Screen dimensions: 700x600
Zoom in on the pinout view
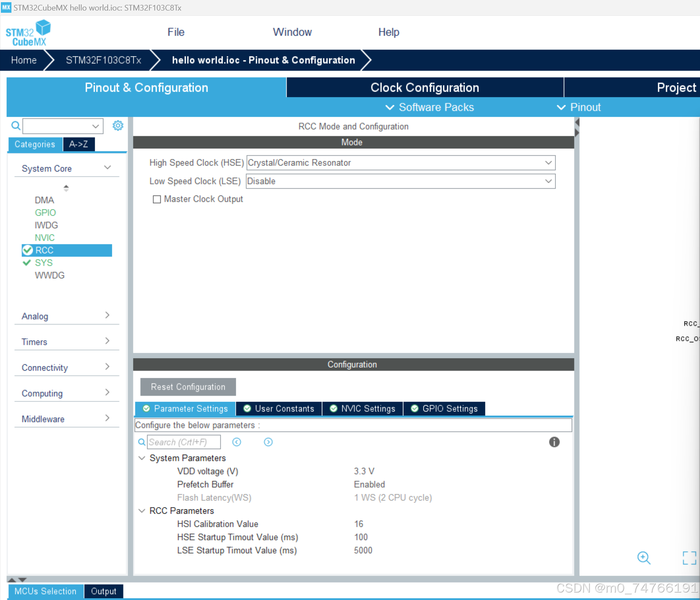click(644, 558)
